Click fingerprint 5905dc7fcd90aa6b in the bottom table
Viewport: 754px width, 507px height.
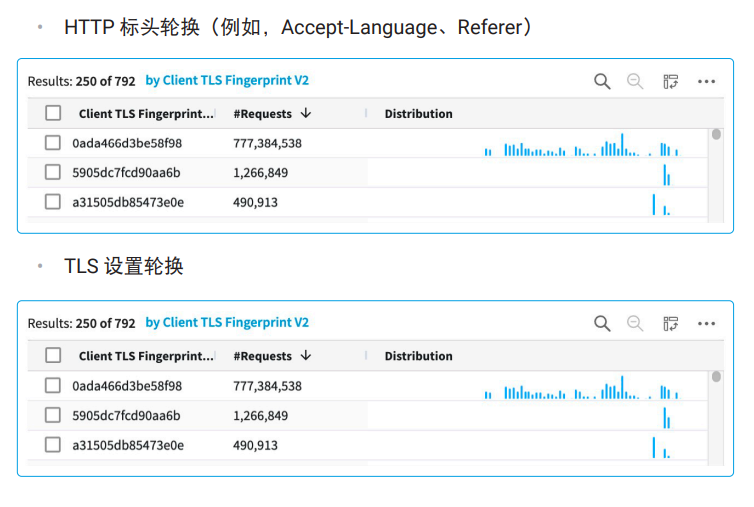126,416
